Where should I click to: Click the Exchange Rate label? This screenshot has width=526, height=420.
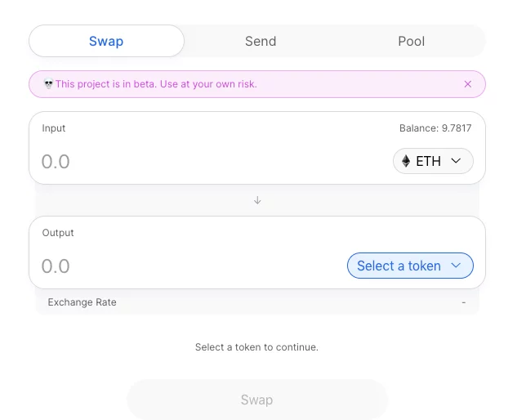pos(82,302)
